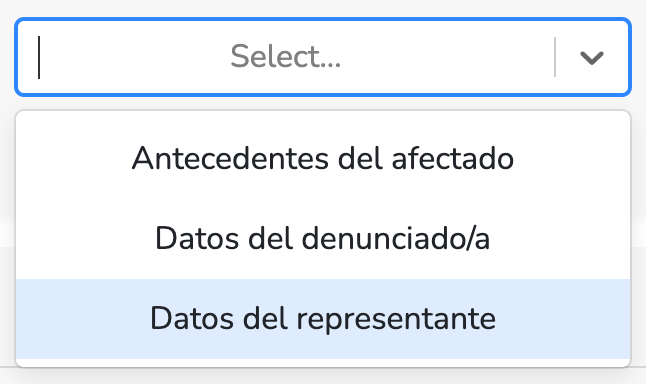
Task: Click the middle row of the options list
Action: pos(323,239)
